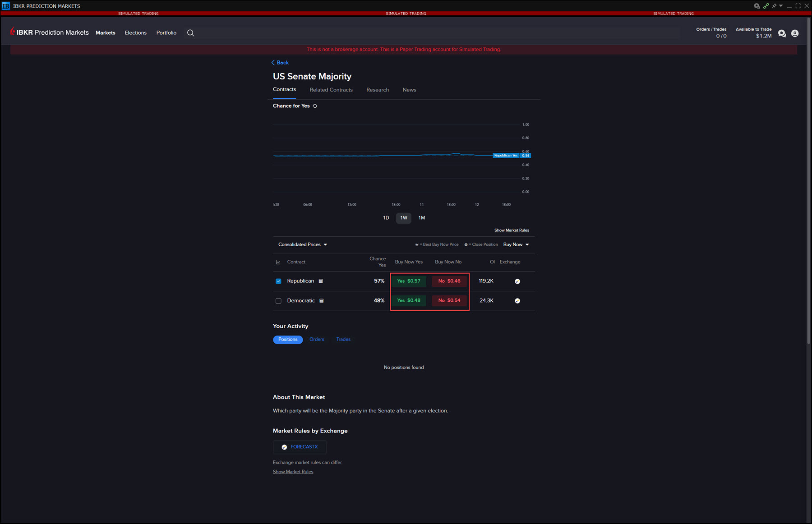Click the IB logo in title bar
This screenshot has height=524, width=812.
coord(6,6)
